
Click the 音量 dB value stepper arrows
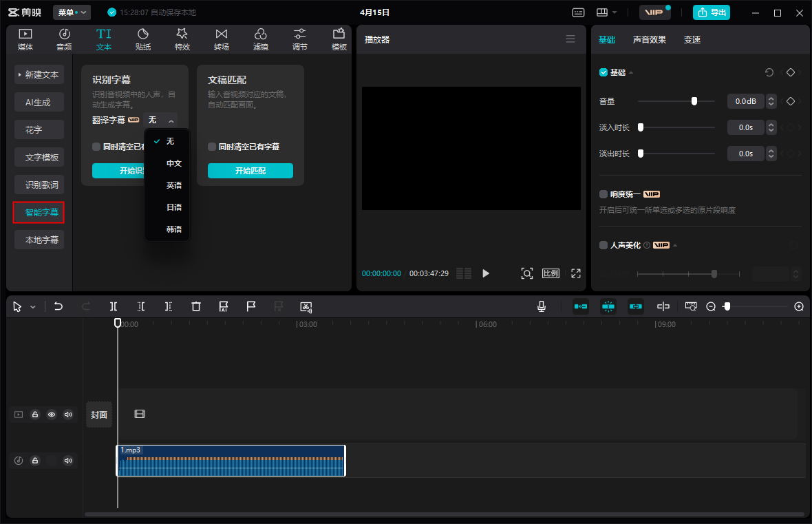click(x=771, y=101)
